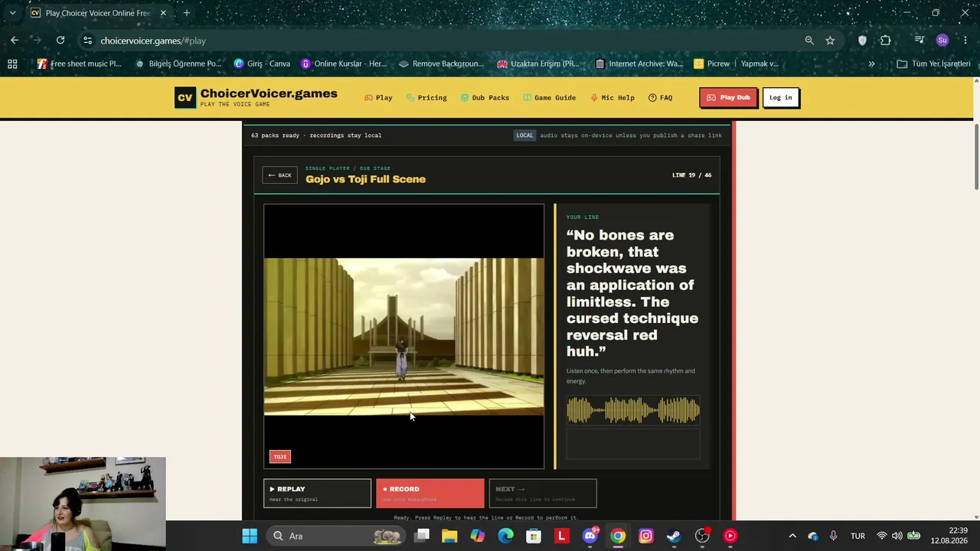Open the Free sheet music bookmark
The height and width of the screenshot is (551, 980).
point(80,64)
